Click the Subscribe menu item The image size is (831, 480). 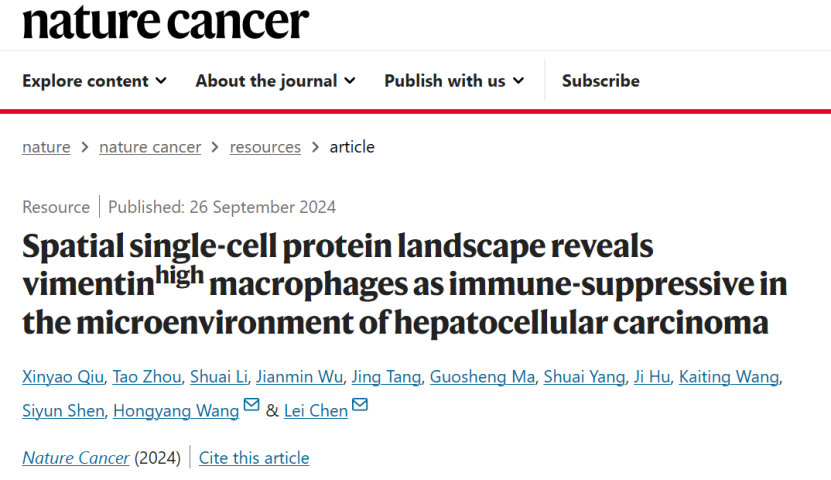600,81
